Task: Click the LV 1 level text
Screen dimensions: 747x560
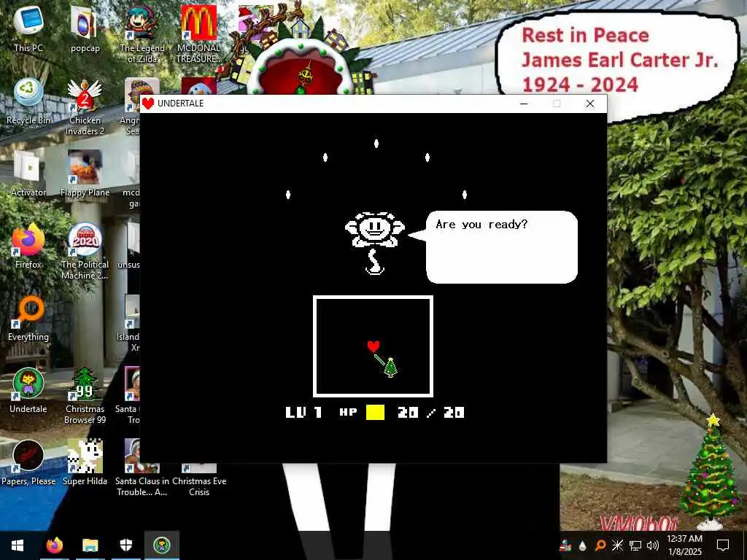Action: 304,413
